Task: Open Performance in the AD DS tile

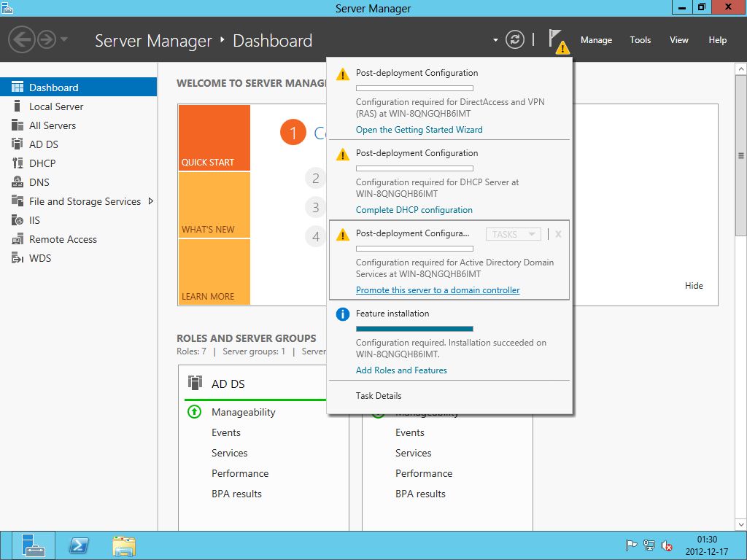Action: pyautogui.click(x=239, y=473)
